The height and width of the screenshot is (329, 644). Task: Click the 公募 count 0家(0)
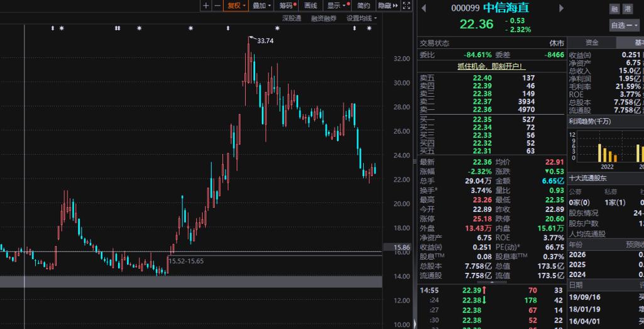[579, 203]
